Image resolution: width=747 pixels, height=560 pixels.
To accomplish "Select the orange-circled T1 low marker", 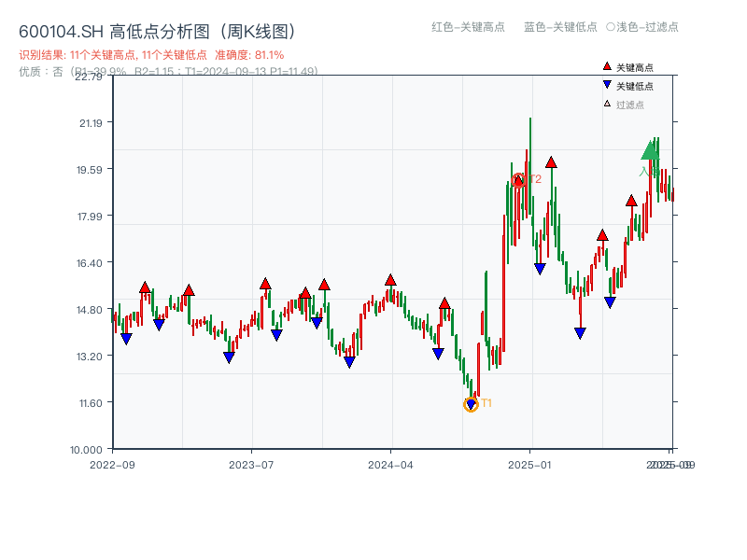I will 471,405.
